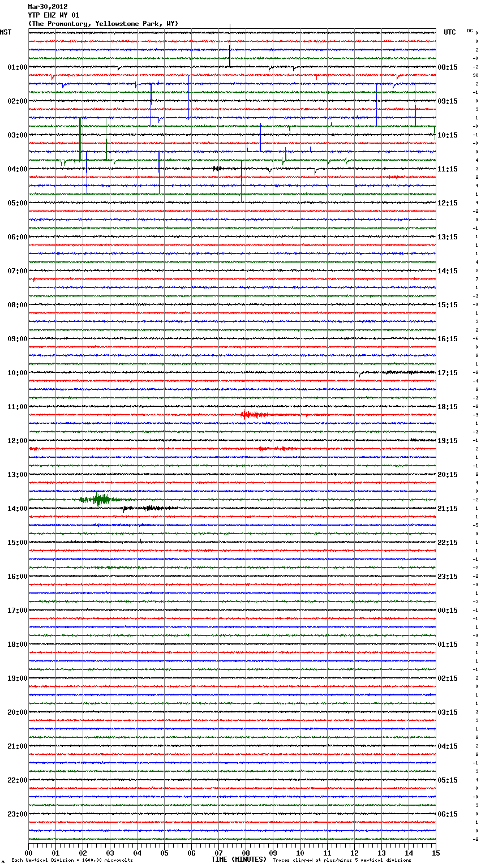Click the MST timezone label
This screenshot has width=481, height=868.
tap(6, 32)
